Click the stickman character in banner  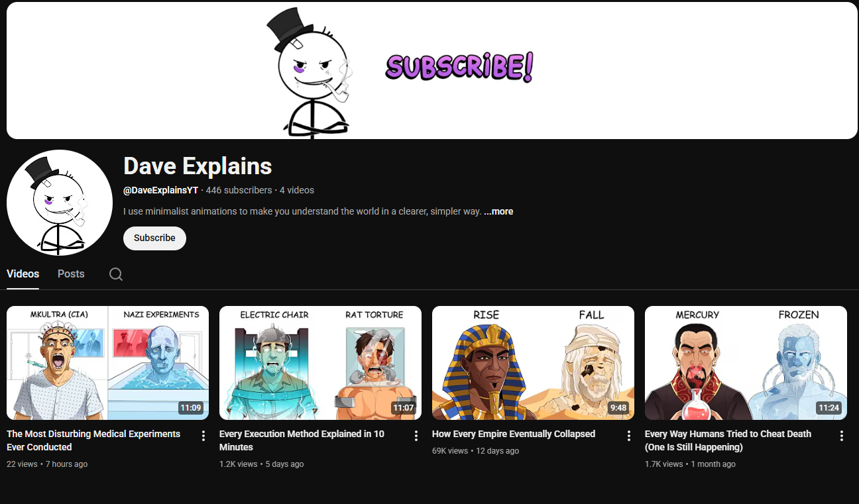pos(310,72)
